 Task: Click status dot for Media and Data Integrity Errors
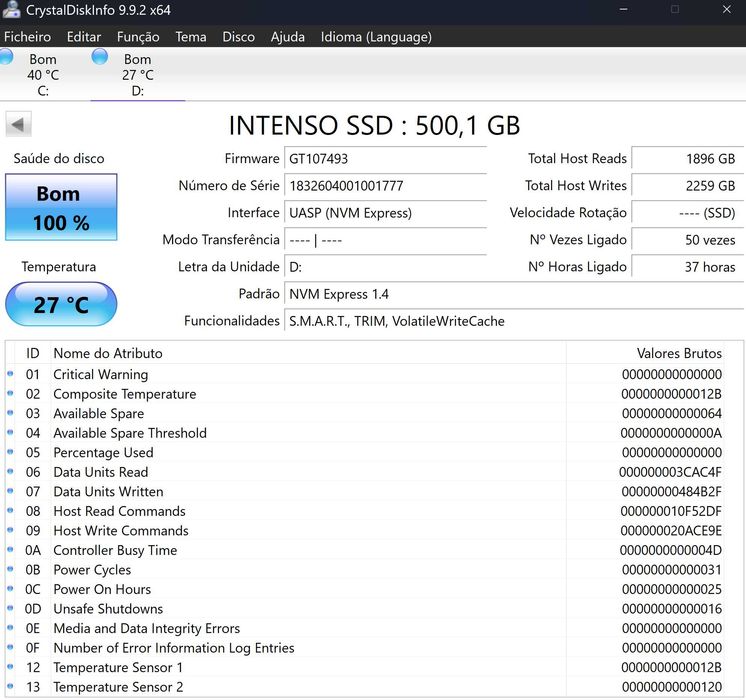10,628
